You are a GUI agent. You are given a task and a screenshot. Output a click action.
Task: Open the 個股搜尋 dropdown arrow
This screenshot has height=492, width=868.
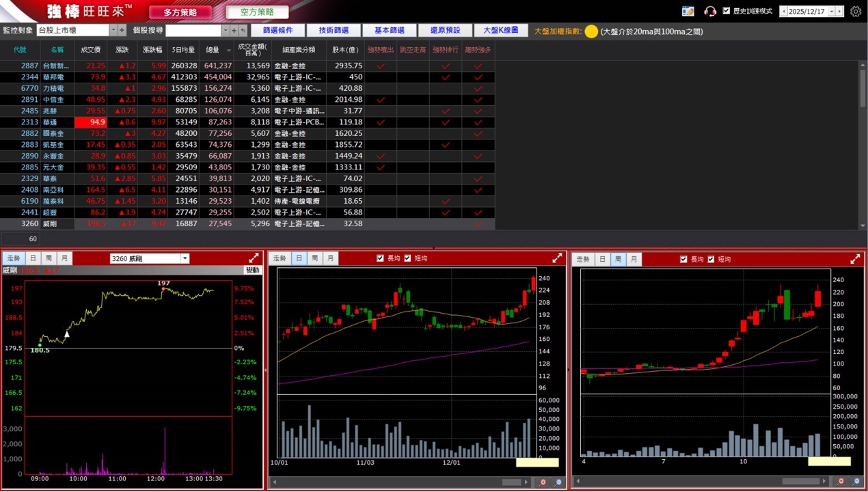[x=226, y=30]
